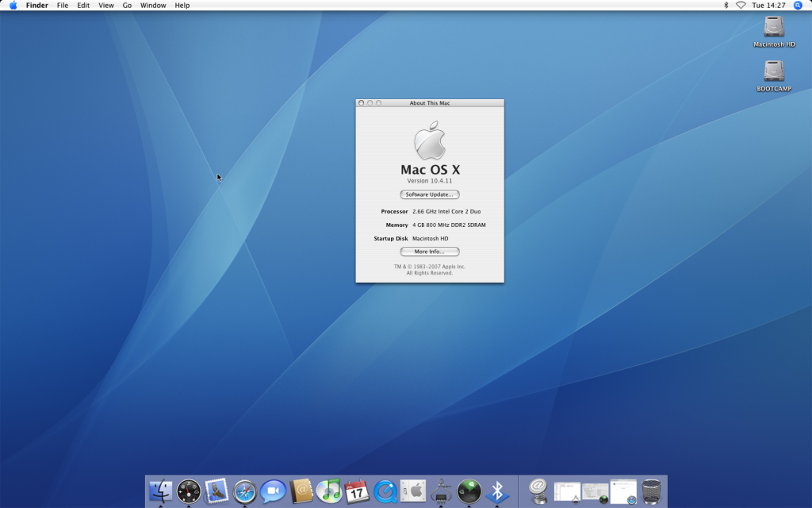The image size is (812, 508).
Task: Select BOOTCAMP drive on desktop
Action: (x=774, y=76)
